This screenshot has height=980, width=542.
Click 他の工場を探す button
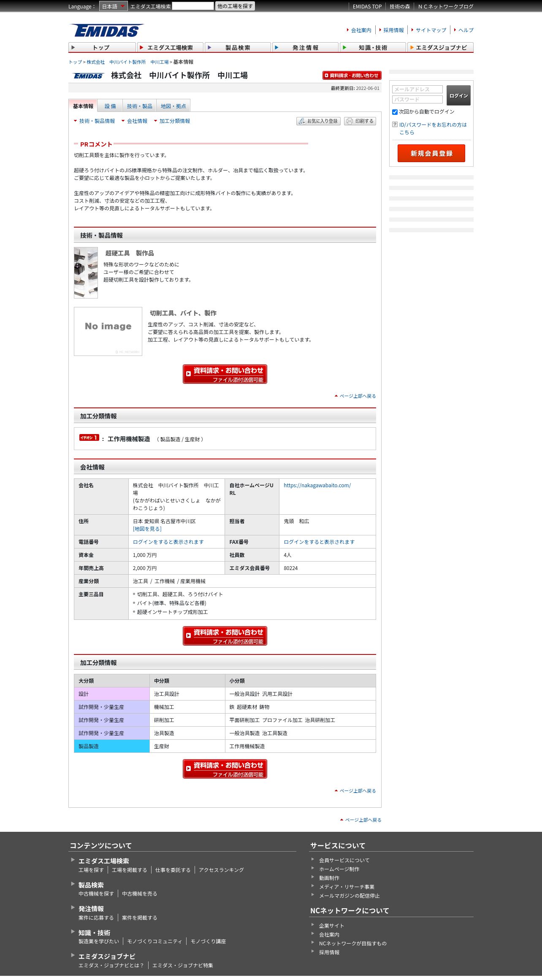tap(235, 6)
